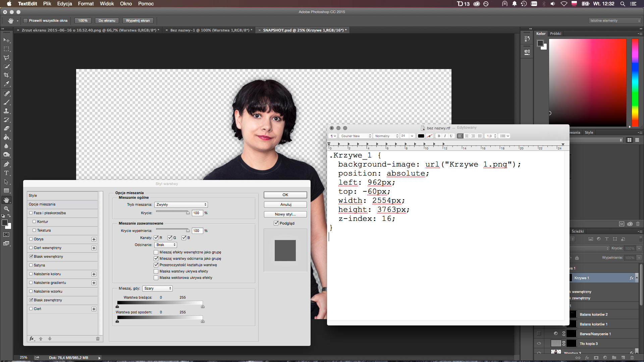This screenshot has width=644, height=362.
Task: Open Tryb mieszania dropdown (Zwykły)
Action: [181, 204]
